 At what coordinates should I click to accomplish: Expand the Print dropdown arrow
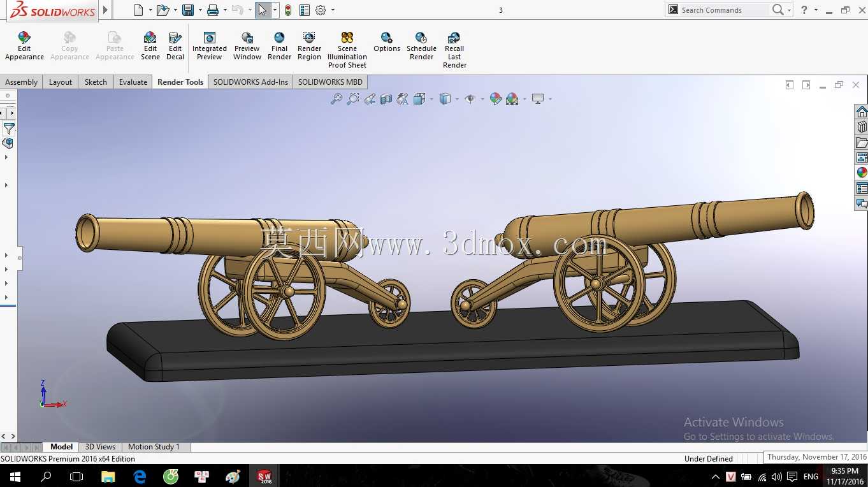(225, 10)
